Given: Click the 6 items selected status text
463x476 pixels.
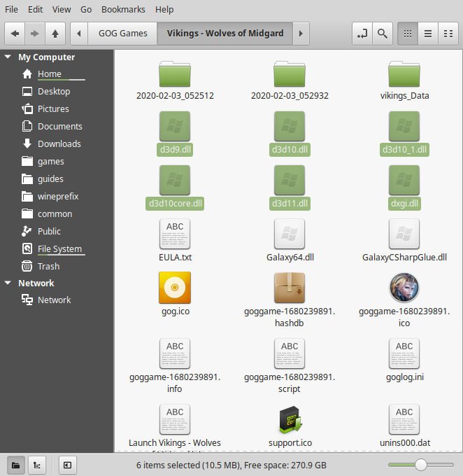Looking at the screenshot, I should [x=231, y=465].
